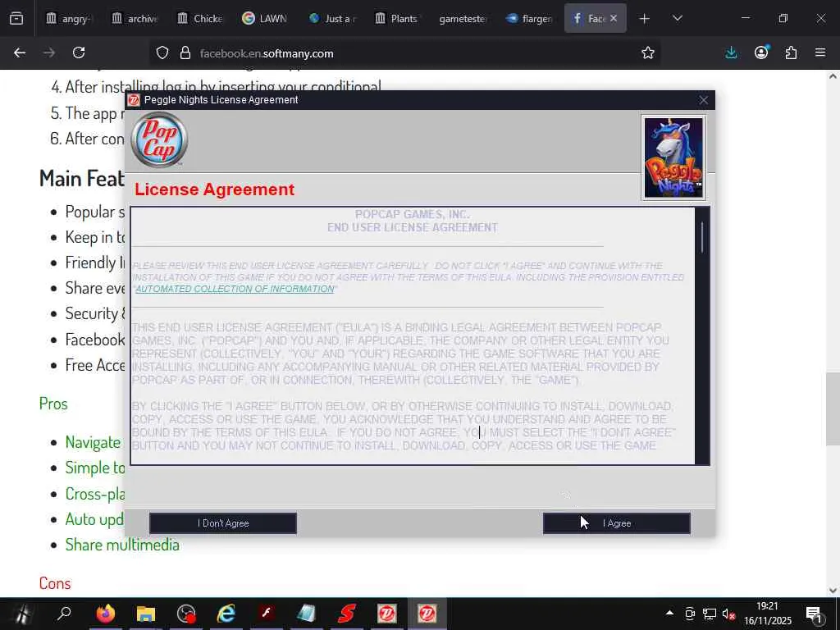Image resolution: width=840 pixels, height=630 pixels.
Task: Reload the page with the refresh icon
Action: pyautogui.click(x=79, y=52)
